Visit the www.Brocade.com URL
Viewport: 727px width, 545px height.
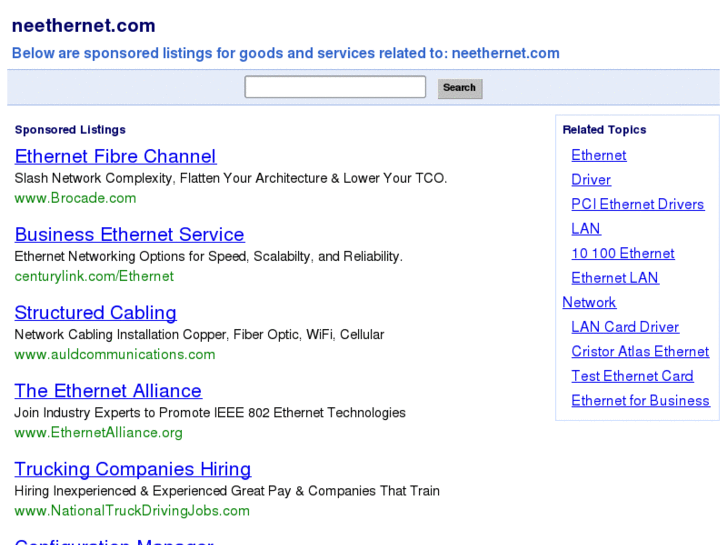75,198
